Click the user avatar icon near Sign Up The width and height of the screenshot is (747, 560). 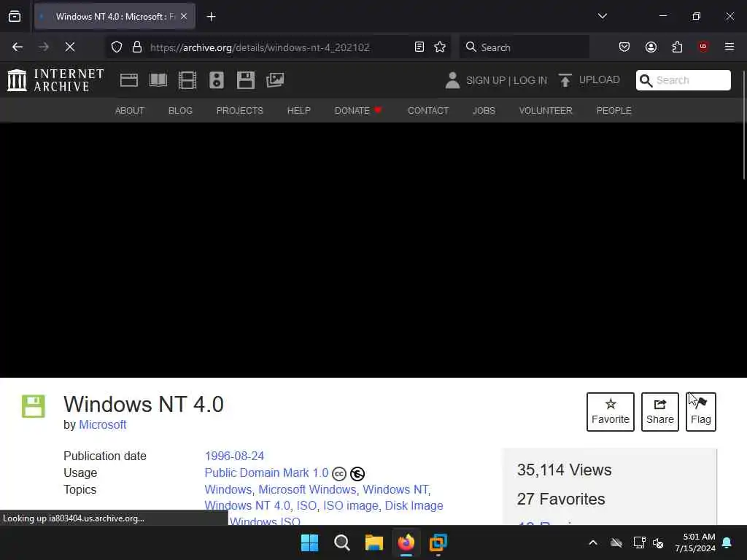[x=452, y=80]
